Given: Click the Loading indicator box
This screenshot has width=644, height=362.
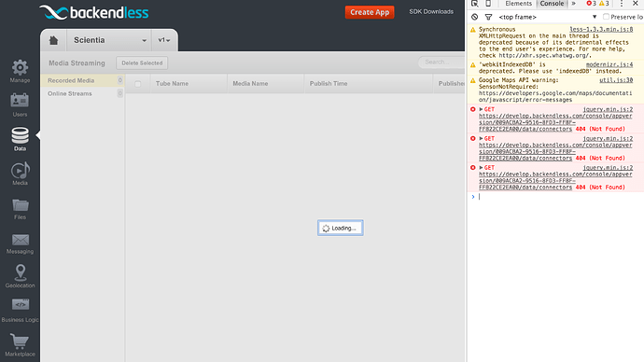Looking at the screenshot, I should point(340,228).
